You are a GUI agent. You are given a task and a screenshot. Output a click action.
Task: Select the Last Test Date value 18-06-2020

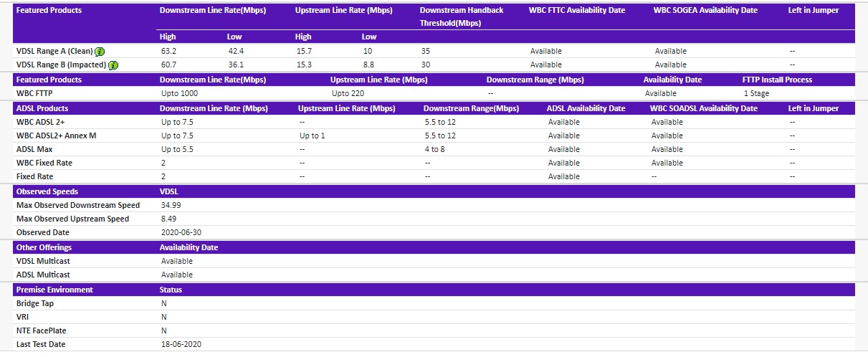181,345
